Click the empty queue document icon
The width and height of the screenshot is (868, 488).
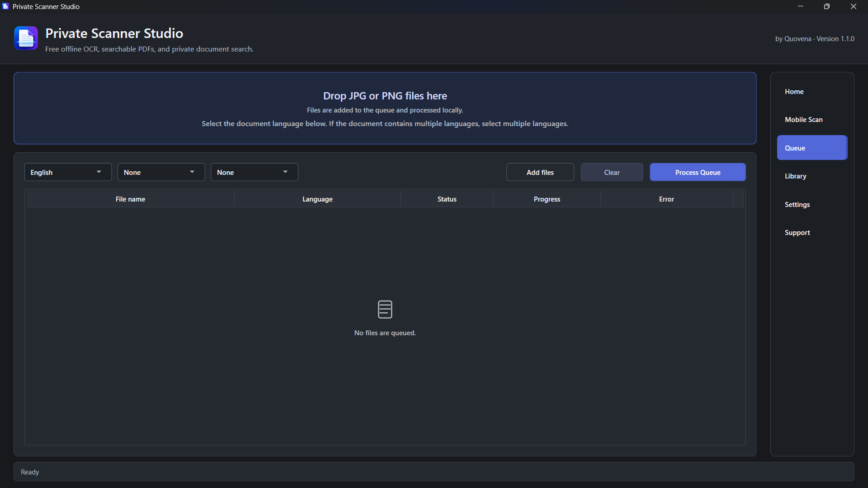tap(385, 310)
